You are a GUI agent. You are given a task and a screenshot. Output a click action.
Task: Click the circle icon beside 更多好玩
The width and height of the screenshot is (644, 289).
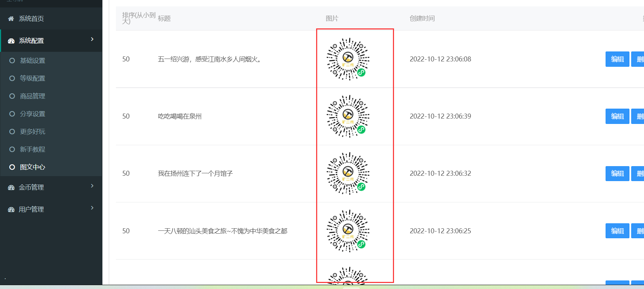[12, 132]
